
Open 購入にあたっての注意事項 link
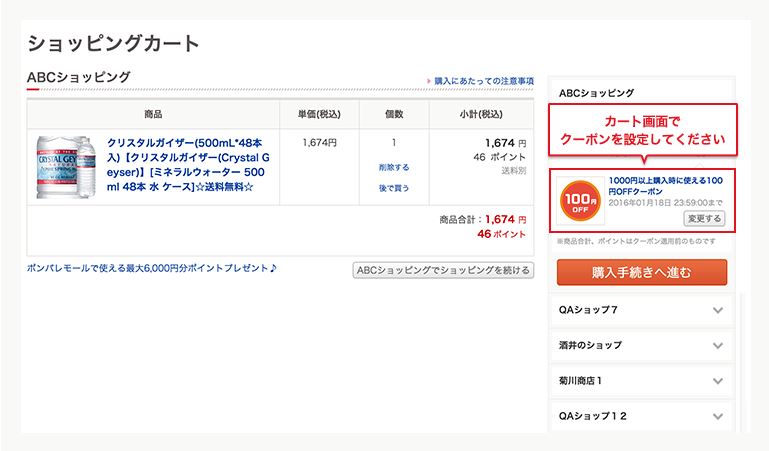[x=484, y=81]
